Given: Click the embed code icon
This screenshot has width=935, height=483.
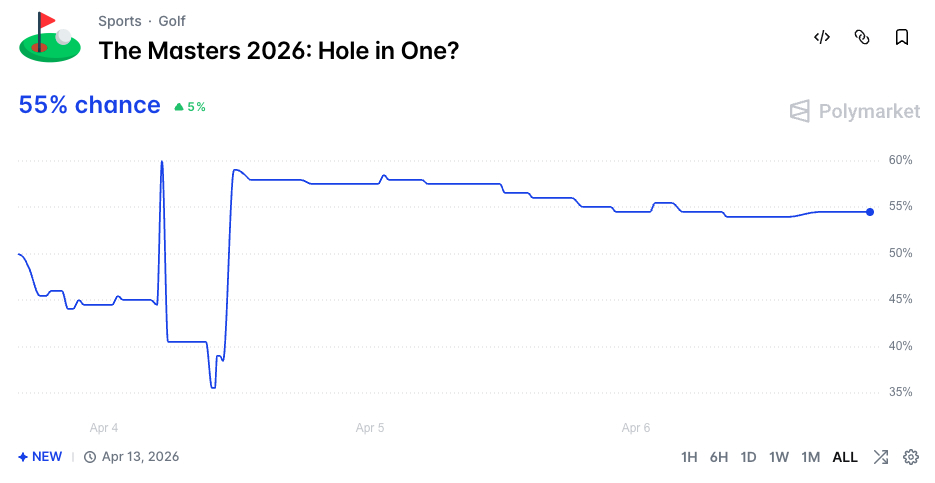Looking at the screenshot, I should pos(822,38).
